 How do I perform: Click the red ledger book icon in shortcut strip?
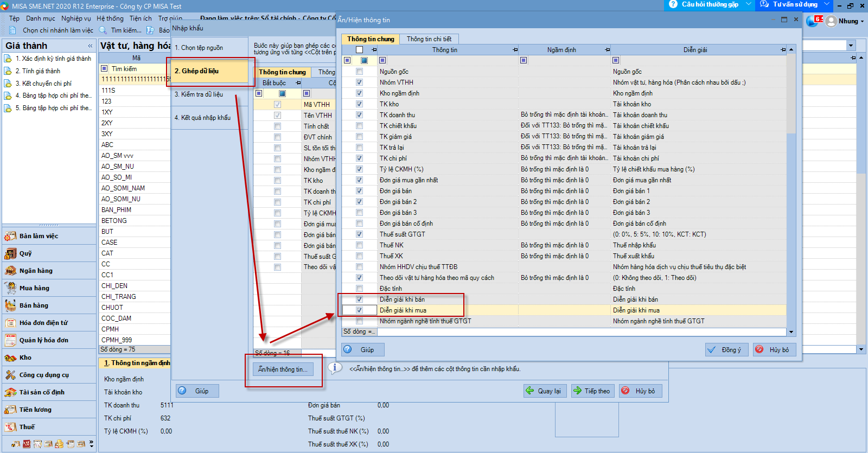(26, 444)
